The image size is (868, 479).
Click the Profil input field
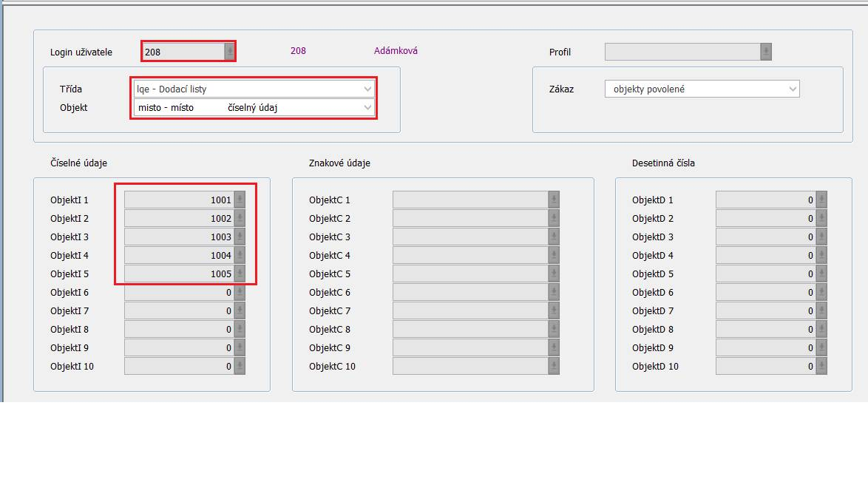(682, 52)
